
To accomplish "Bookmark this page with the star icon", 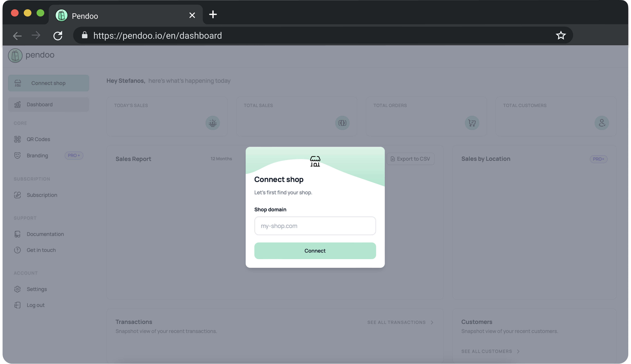I will (x=561, y=35).
